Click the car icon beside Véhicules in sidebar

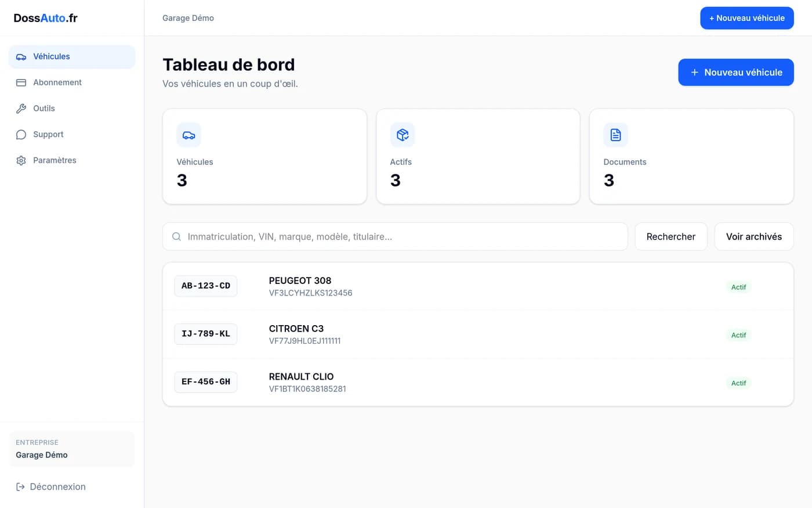point(21,57)
